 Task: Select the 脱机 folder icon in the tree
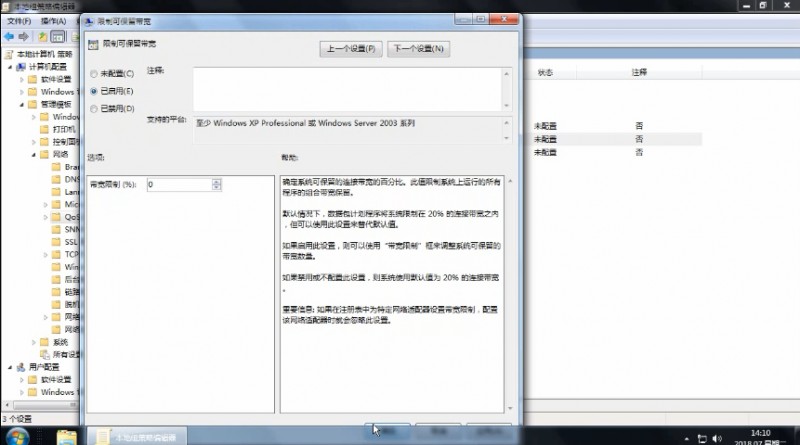(x=56, y=304)
